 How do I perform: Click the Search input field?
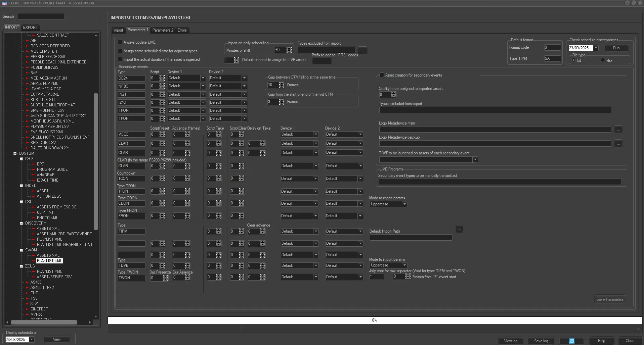click(x=41, y=16)
